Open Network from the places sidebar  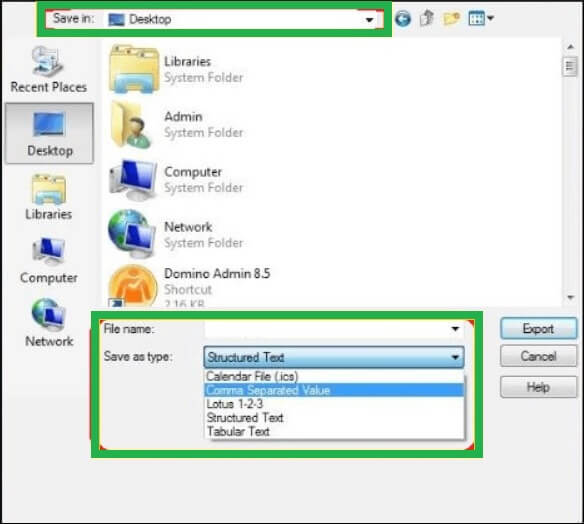pos(49,323)
